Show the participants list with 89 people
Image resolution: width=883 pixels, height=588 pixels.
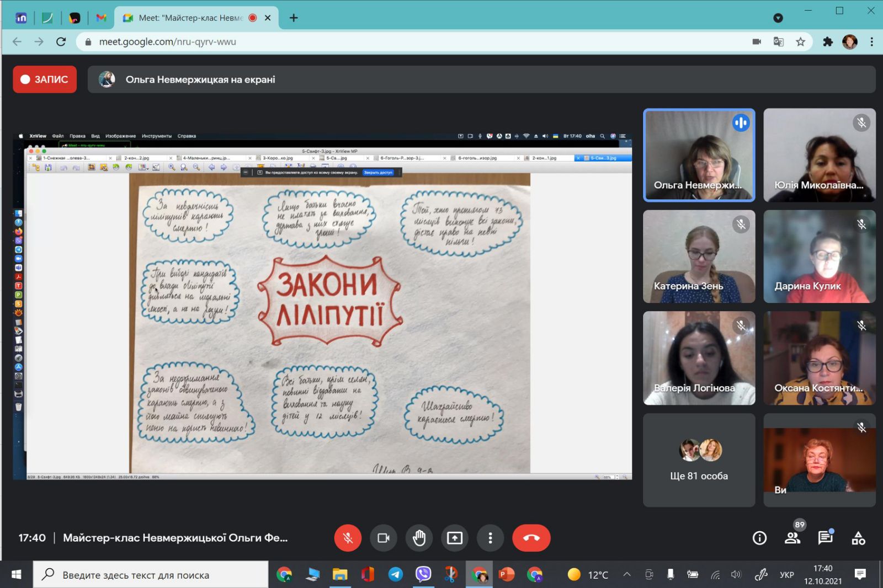coord(792,538)
